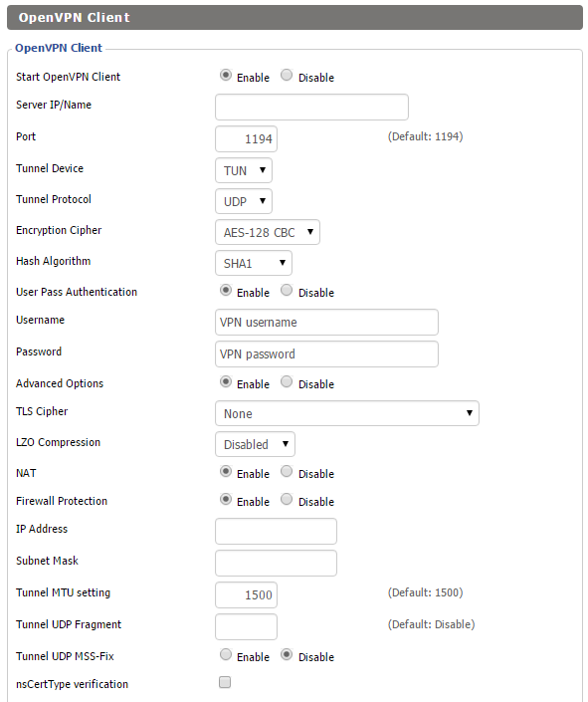Choose Disable for NAT
The width and height of the screenshot is (588, 702).
(x=287, y=471)
